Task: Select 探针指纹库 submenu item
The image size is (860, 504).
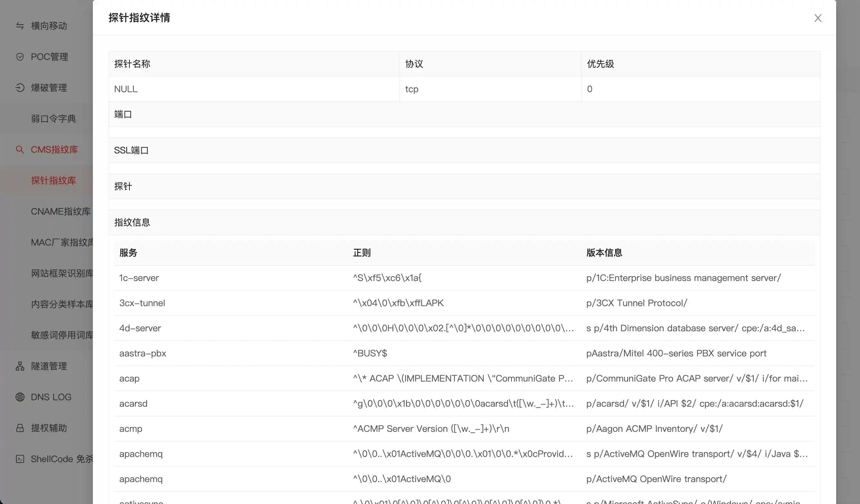Action: click(53, 180)
